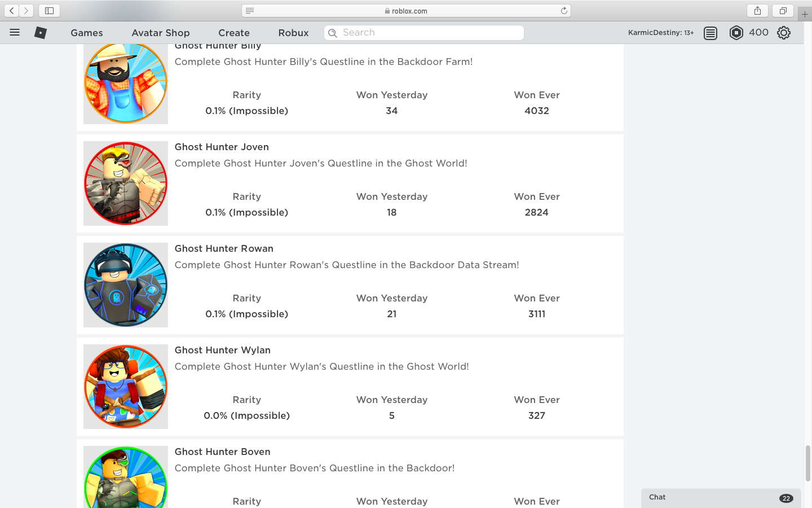The image size is (812, 508).
Task: Go to the Create page
Action: (234, 33)
